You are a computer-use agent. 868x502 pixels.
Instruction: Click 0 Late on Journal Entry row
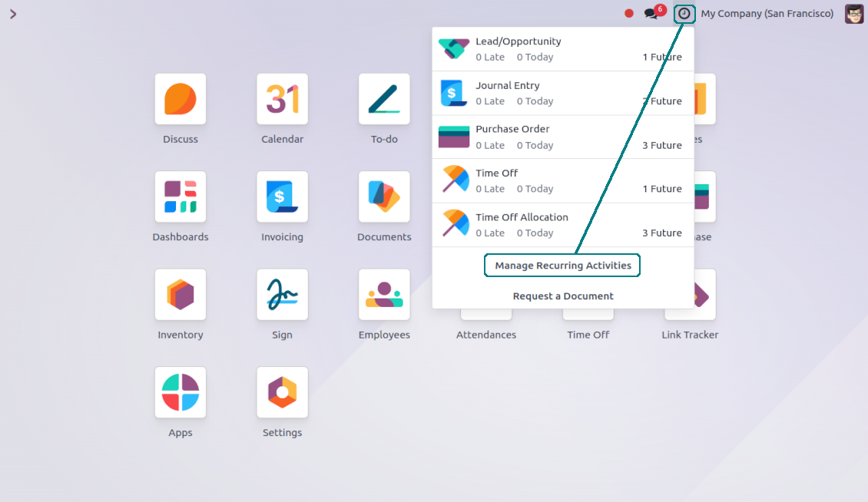(490, 101)
